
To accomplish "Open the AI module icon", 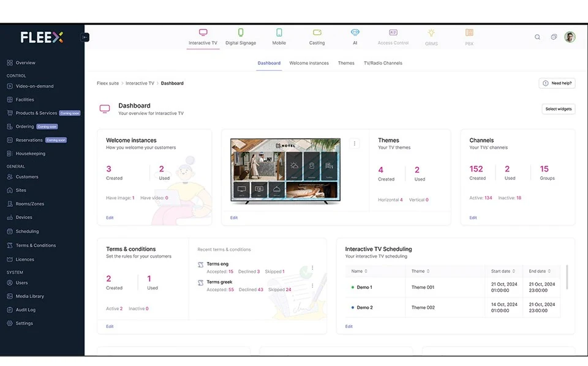I will 355,32.
